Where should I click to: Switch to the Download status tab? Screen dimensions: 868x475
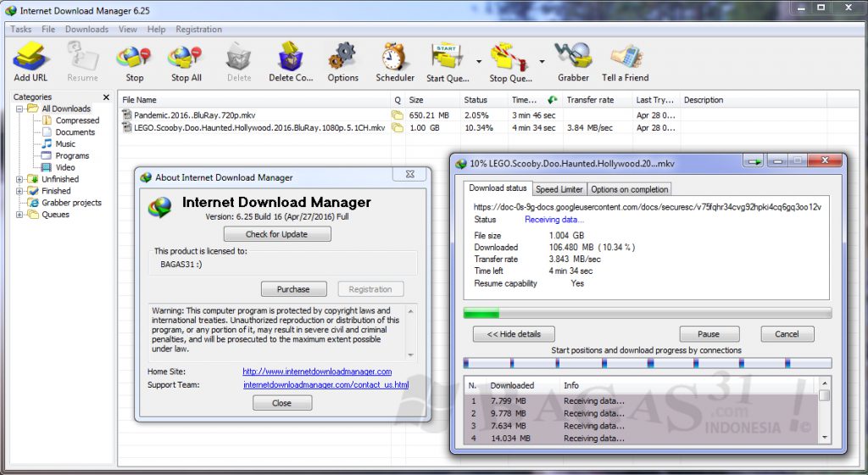pyautogui.click(x=498, y=188)
